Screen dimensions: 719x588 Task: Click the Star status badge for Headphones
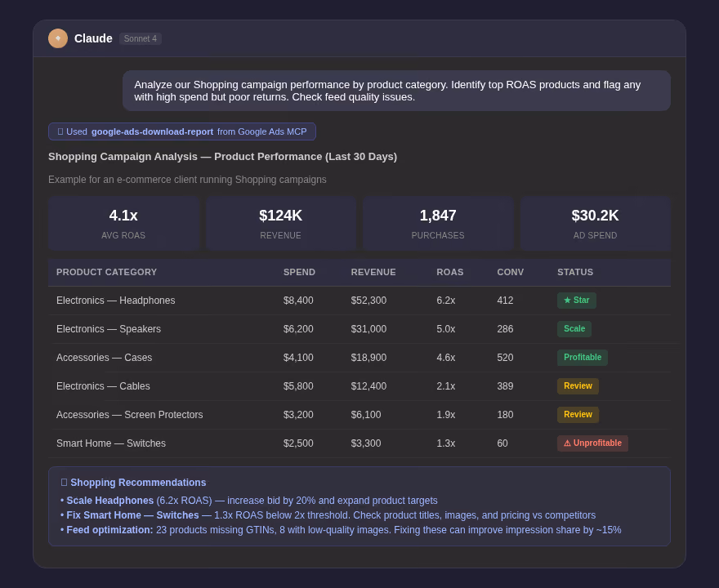(576, 301)
